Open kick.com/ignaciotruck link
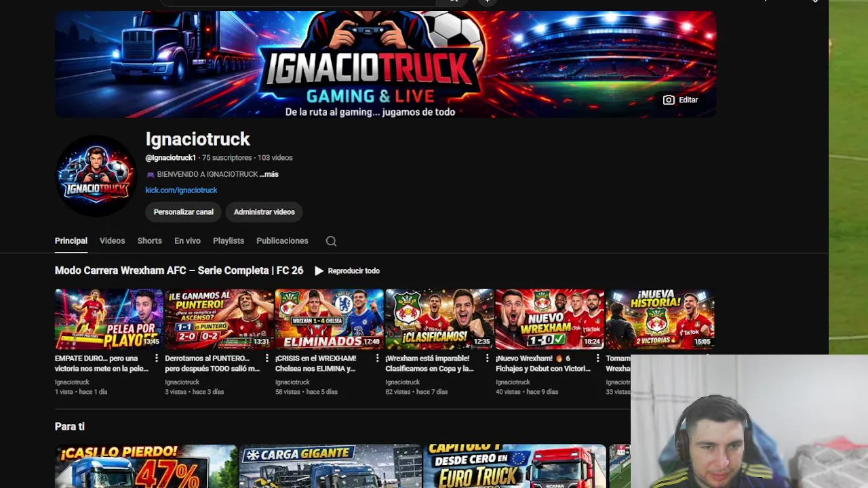This screenshot has height=488, width=868. (181, 190)
